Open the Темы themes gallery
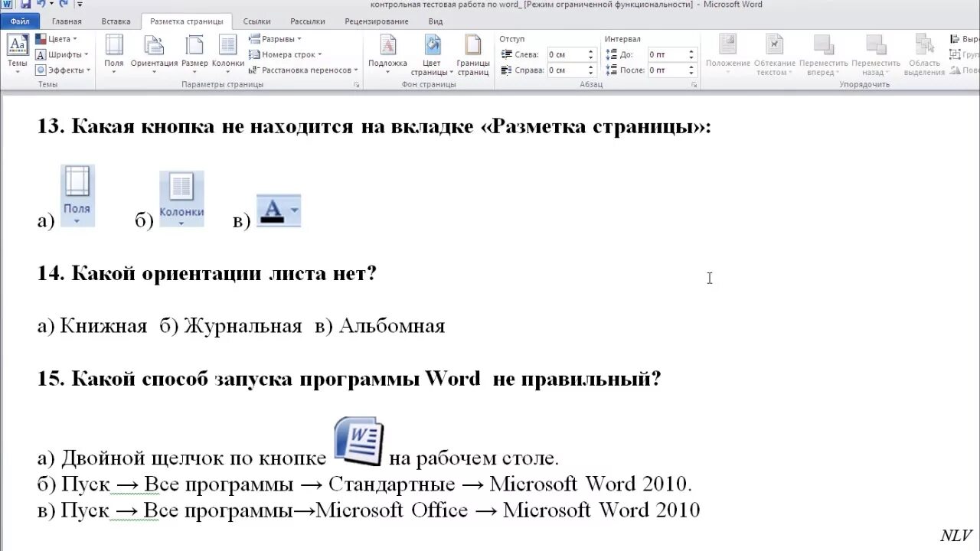980x551 pixels. 17,54
